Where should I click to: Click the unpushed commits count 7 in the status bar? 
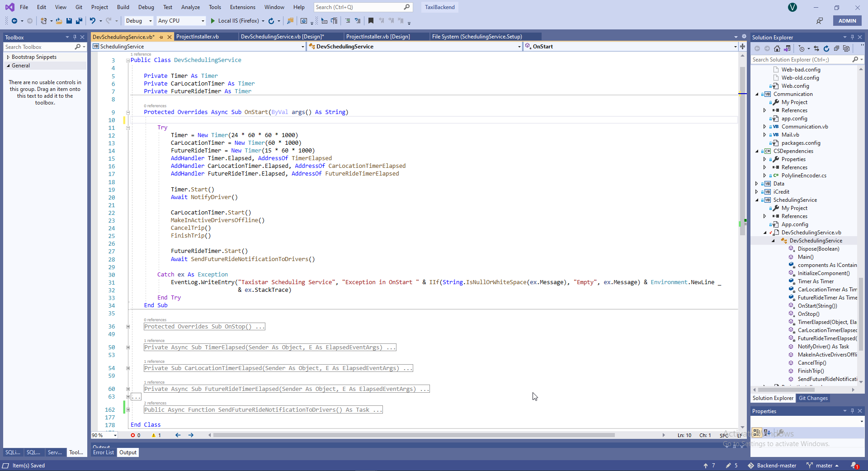click(709, 466)
